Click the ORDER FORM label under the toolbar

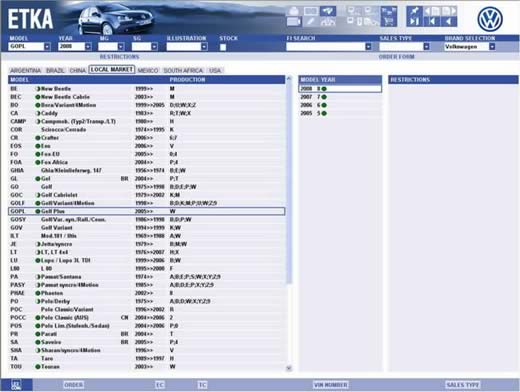[396, 57]
